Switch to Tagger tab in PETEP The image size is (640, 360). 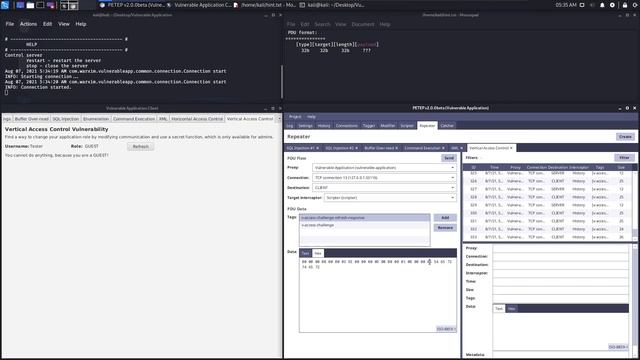click(369, 126)
